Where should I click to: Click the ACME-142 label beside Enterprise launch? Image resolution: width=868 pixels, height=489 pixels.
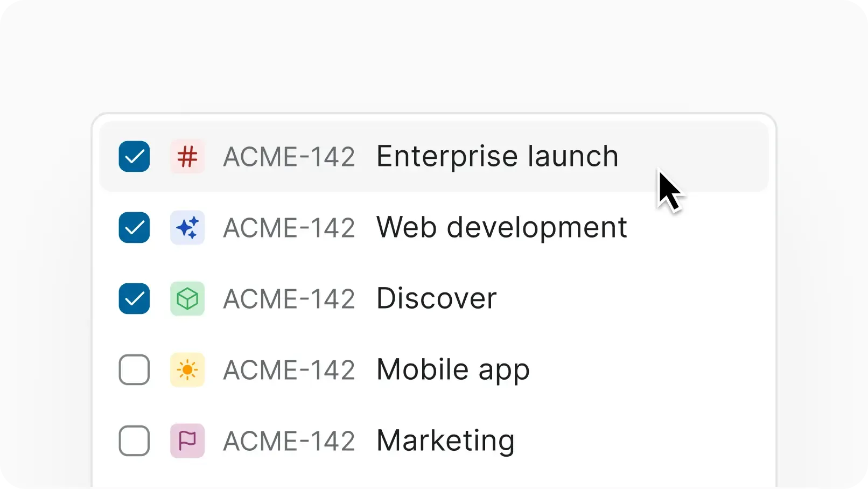[289, 157]
